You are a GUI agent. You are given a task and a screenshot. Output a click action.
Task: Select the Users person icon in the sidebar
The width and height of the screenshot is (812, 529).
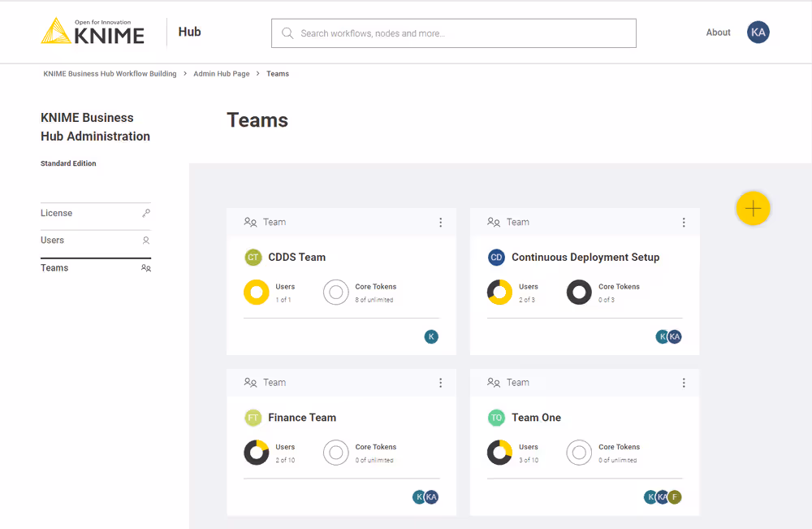(146, 241)
